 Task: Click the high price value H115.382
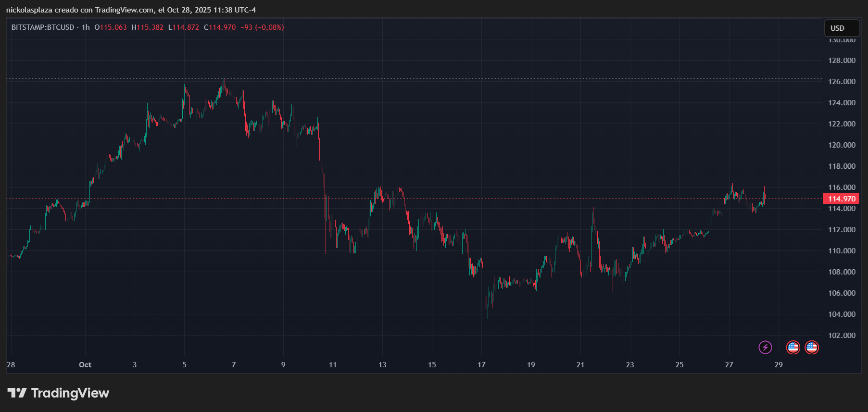(148, 27)
